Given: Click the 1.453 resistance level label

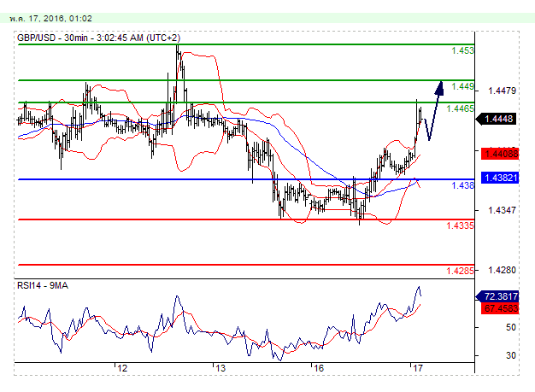Looking at the screenshot, I should coord(462,51).
